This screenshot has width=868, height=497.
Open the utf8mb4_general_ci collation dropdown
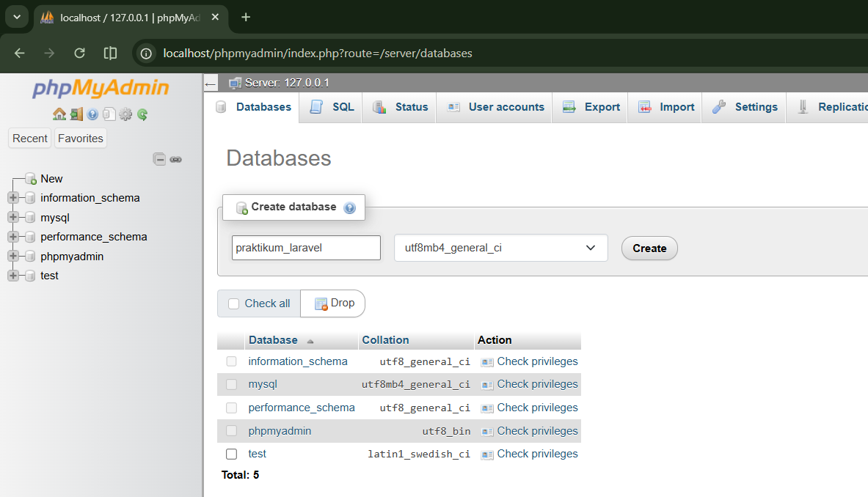(500, 248)
